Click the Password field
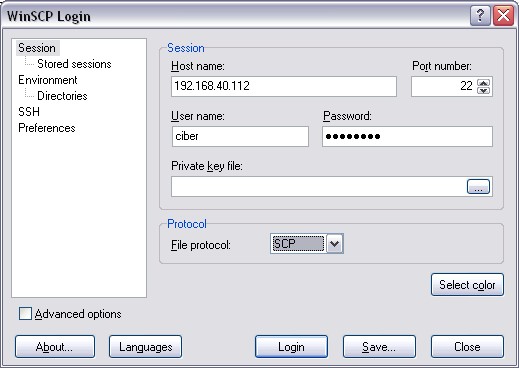The width and height of the screenshot is (519, 368). click(x=407, y=136)
